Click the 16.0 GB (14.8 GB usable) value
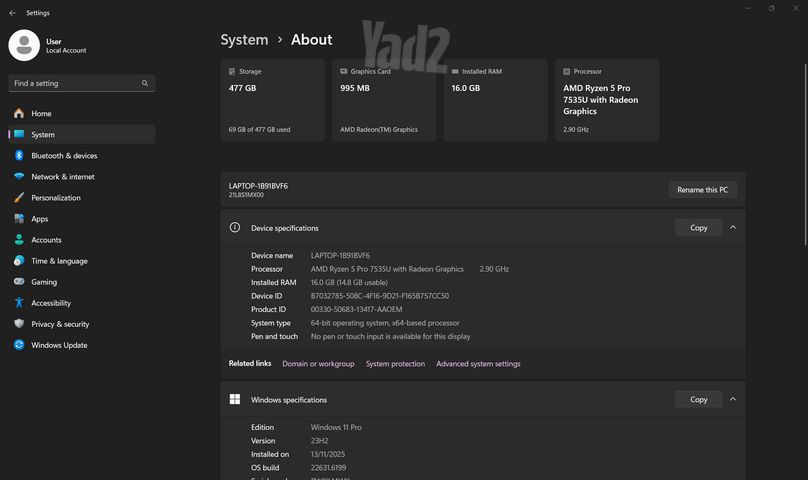Viewport: 808px width, 480px height. (x=349, y=283)
